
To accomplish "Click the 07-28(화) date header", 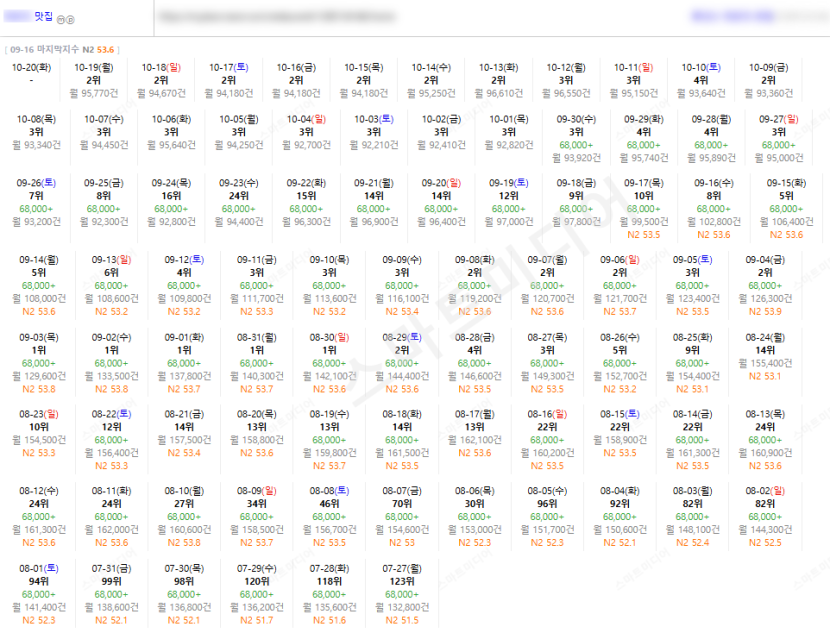I will click(329, 569).
